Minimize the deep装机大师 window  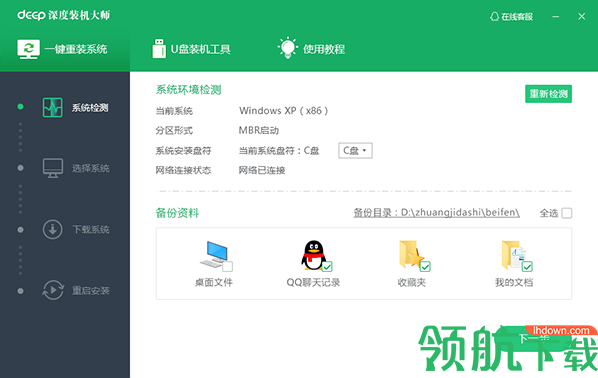point(556,16)
